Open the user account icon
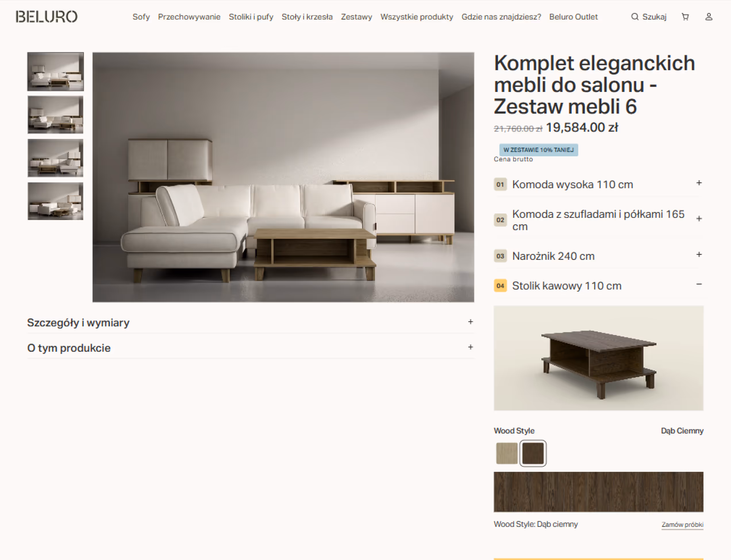 tap(709, 17)
